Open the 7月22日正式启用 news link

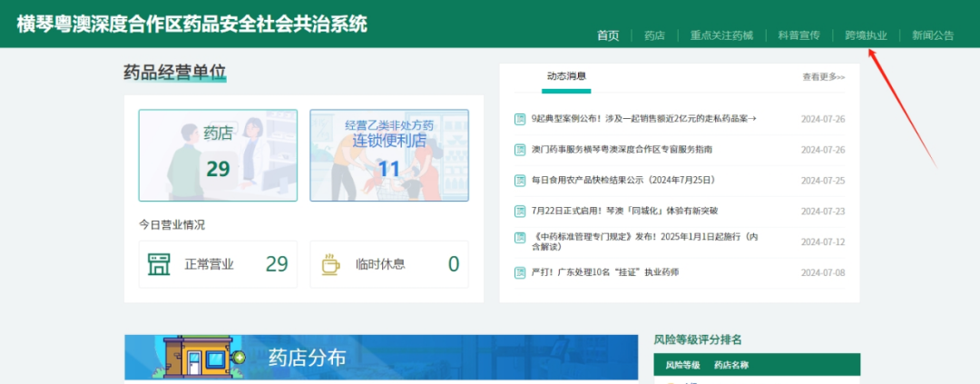pyautogui.click(x=624, y=211)
